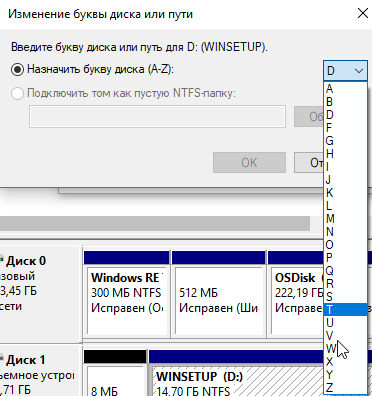
Task: Click the horizontal scrollbar above disk list
Action: pyautogui.click(x=155, y=223)
